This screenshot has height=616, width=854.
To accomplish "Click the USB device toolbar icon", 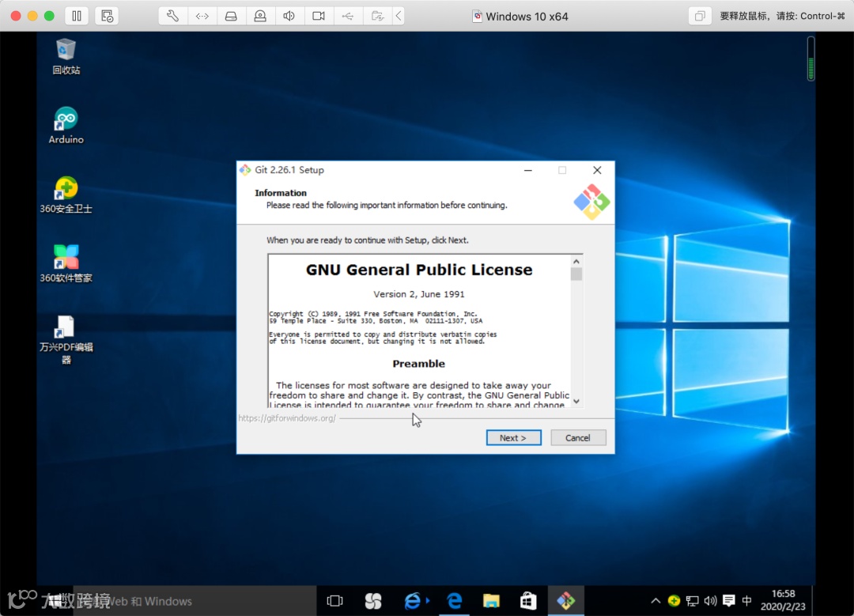I will point(347,16).
